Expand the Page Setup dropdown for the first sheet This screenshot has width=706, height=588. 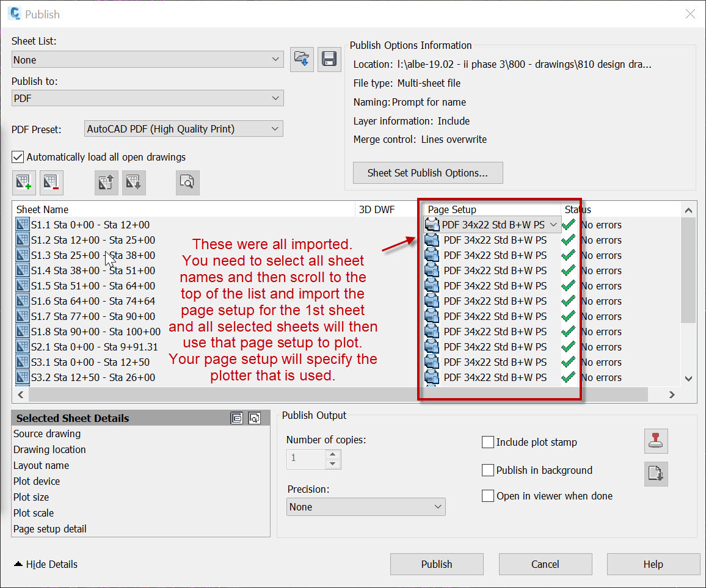(555, 224)
